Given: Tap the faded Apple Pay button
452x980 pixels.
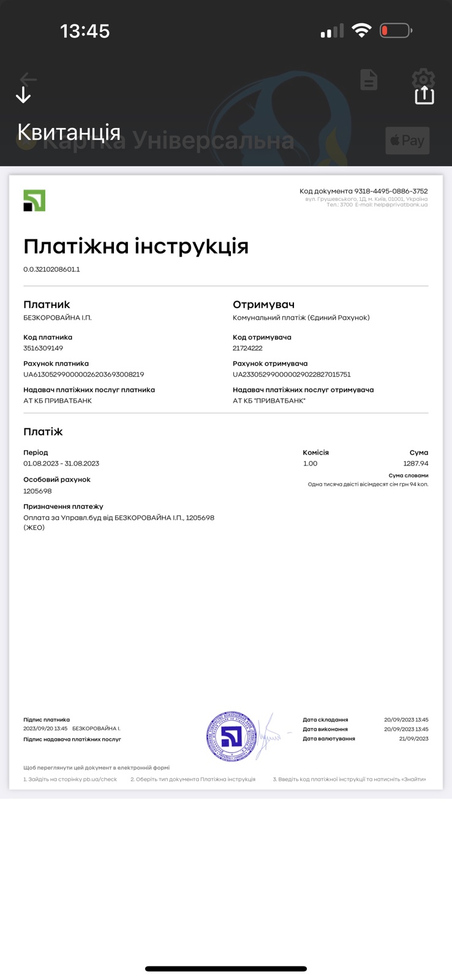Looking at the screenshot, I should point(407,140).
